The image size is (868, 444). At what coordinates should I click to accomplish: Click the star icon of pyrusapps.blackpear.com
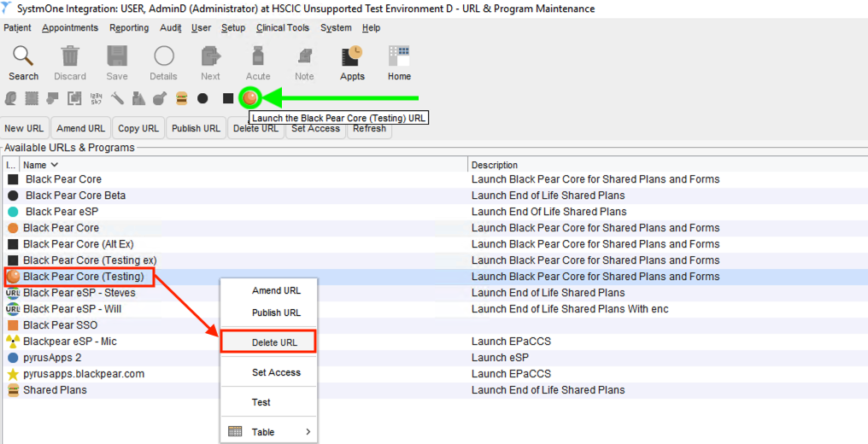[x=14, y=374]
